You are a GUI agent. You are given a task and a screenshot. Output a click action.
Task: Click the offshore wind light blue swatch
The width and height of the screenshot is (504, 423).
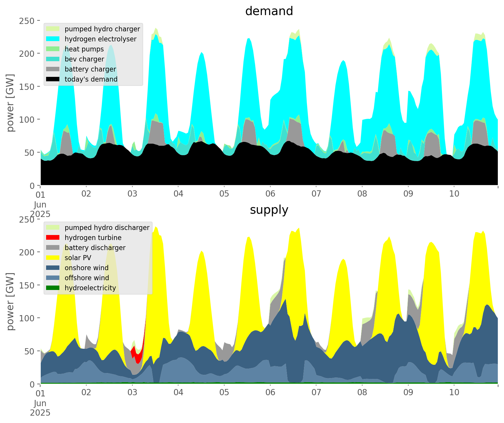(53, 278)
